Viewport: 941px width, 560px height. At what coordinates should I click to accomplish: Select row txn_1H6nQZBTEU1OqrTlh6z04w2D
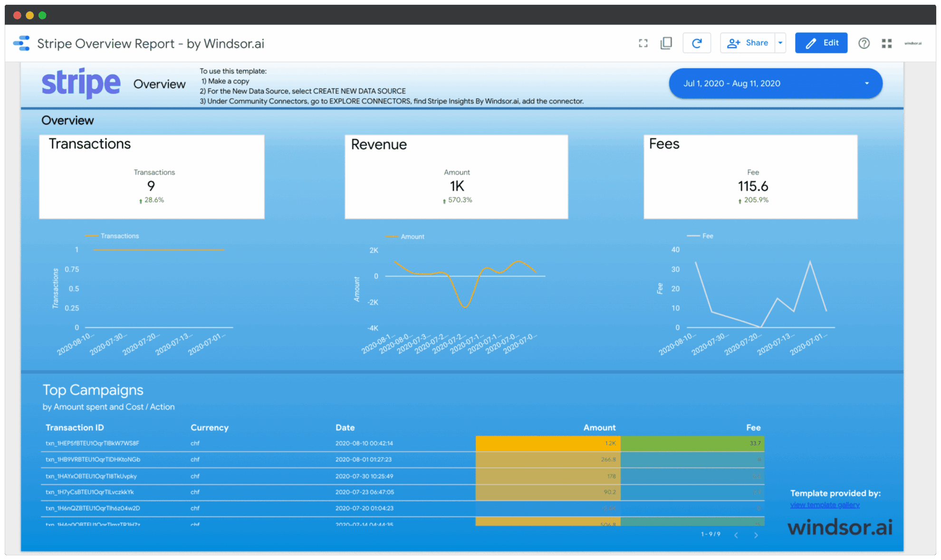pos(403,508)
